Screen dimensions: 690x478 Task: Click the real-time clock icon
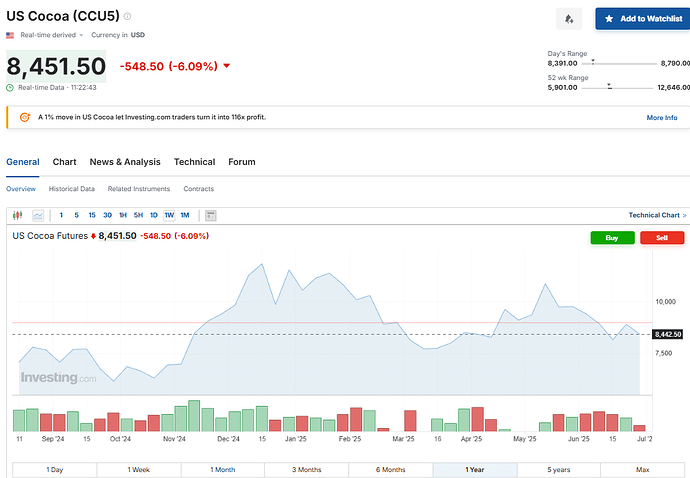[x=10, y=87]
